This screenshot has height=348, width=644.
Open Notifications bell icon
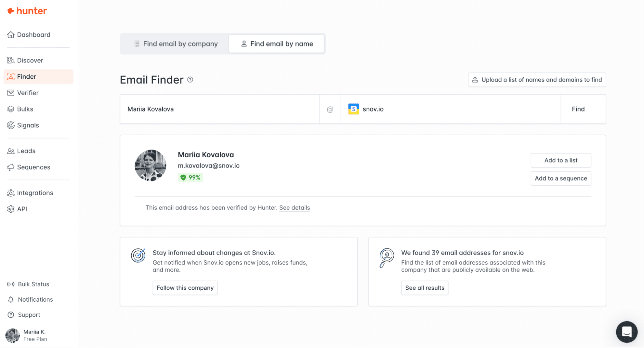[11, 300]
